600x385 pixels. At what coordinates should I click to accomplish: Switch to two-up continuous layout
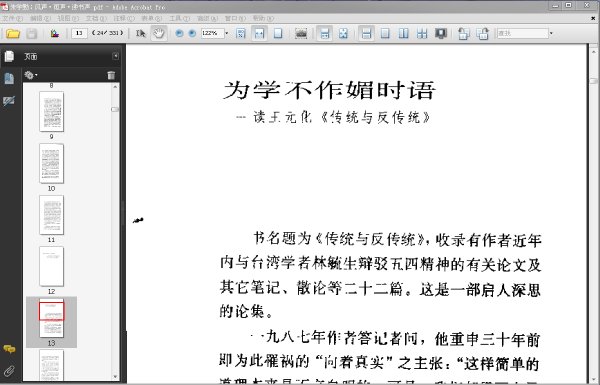[422, 34]
